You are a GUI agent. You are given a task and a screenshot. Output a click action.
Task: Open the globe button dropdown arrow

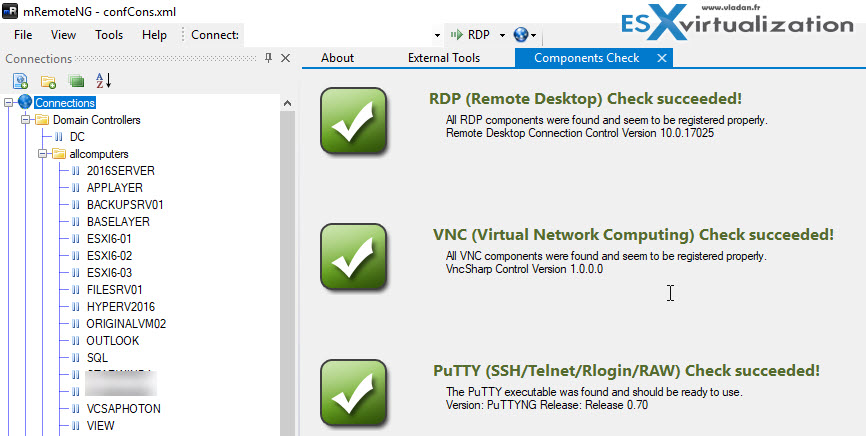[534, 35]
